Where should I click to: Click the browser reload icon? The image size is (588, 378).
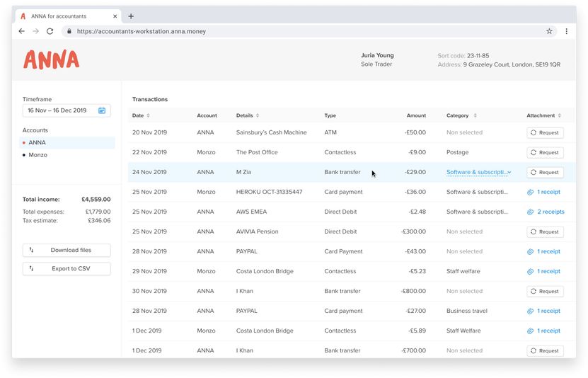tap(50, 31)
